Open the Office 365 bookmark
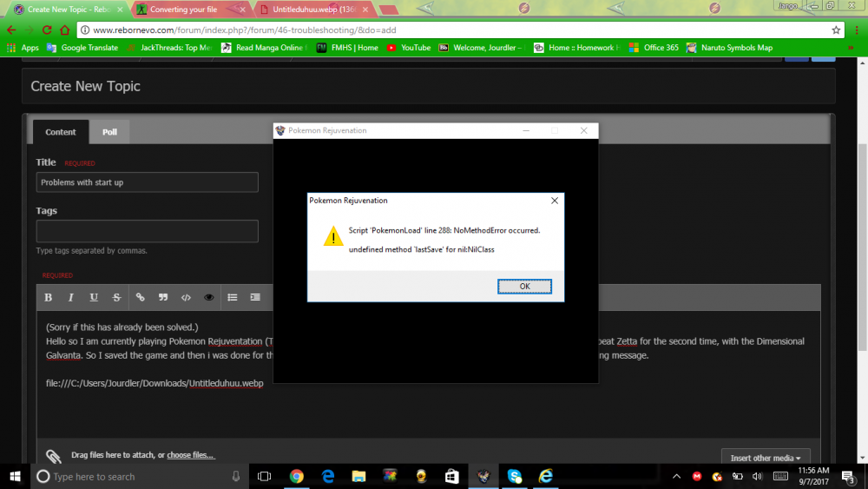 pyautogui.click(x=654, y=48)
